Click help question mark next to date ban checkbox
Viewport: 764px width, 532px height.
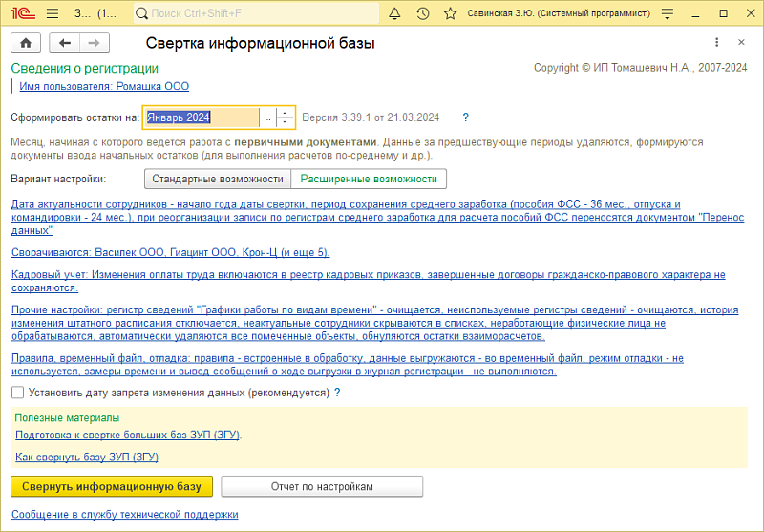point(337,393)
